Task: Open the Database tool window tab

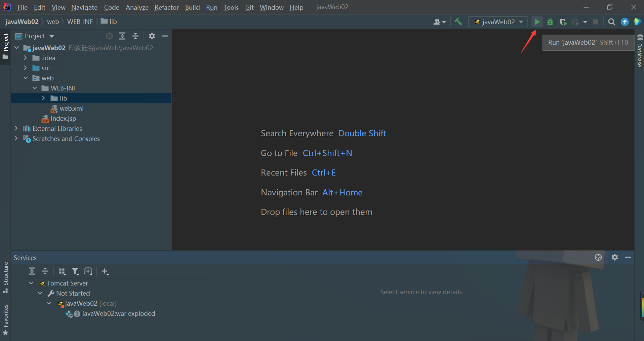Action: (639, 51)
